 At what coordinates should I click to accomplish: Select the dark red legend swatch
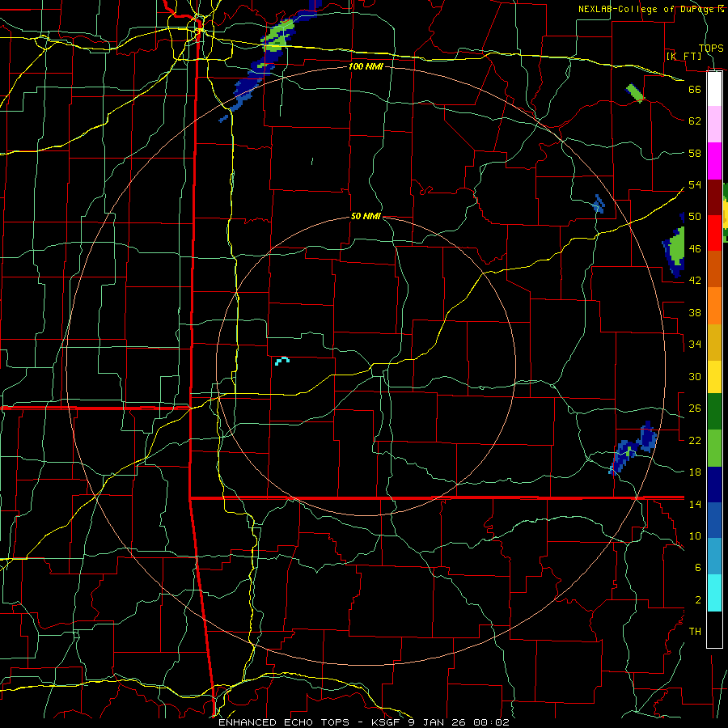click(714, 197)
